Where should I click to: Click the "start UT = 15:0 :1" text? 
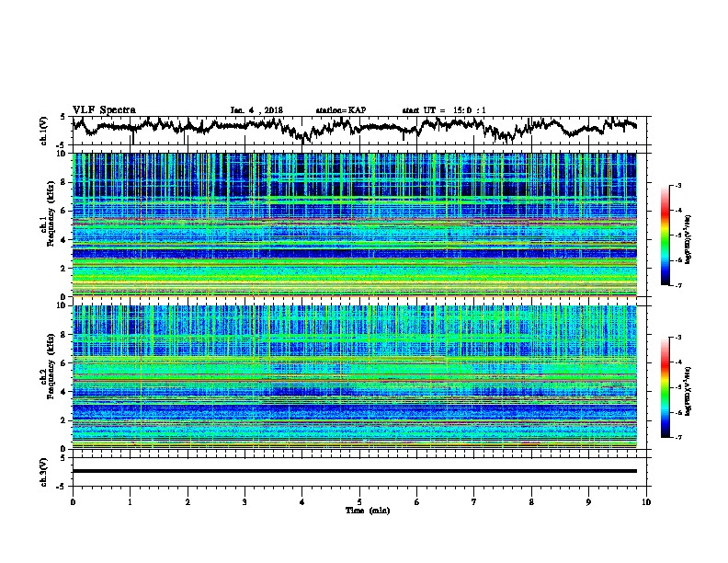[444, 110]
